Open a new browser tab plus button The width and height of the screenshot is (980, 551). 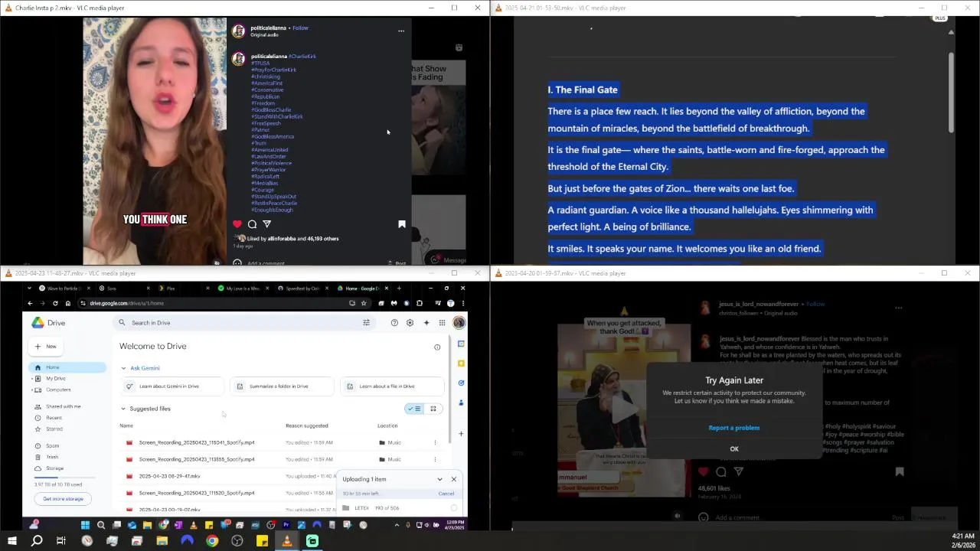click(x=399, y=289)
